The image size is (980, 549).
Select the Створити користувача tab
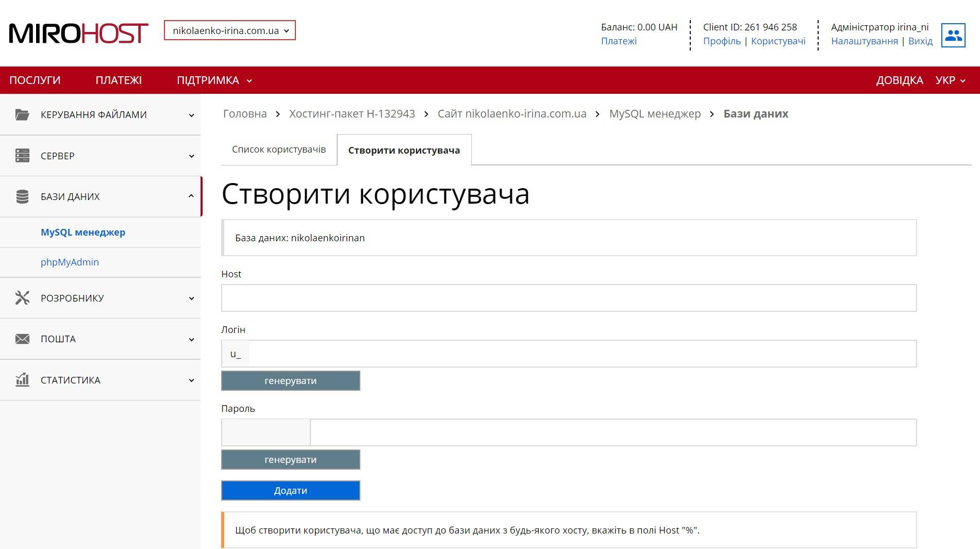[404, 150]
